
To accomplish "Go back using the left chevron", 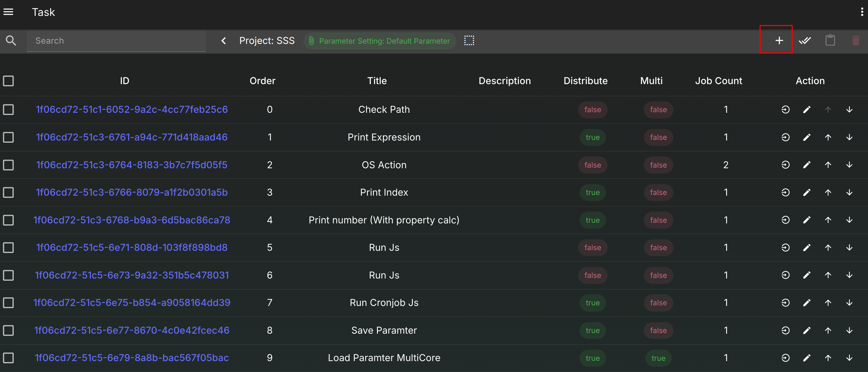I will pos(224,41).
